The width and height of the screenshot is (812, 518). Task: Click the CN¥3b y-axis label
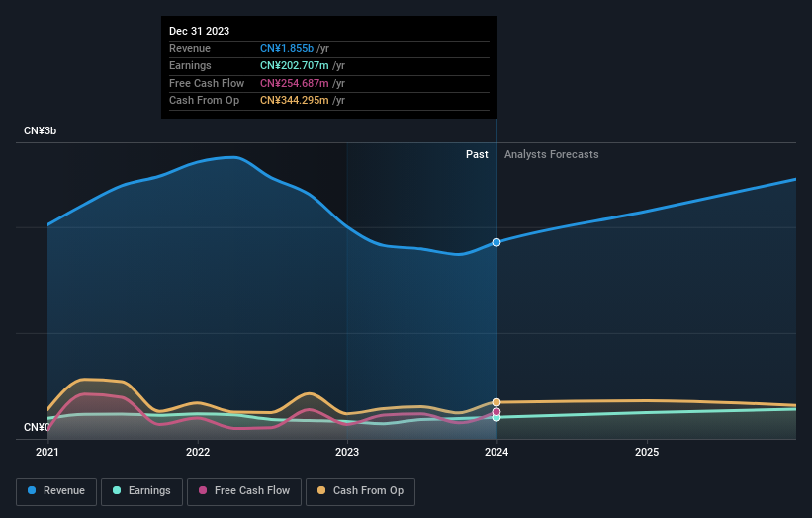point(40,130)
